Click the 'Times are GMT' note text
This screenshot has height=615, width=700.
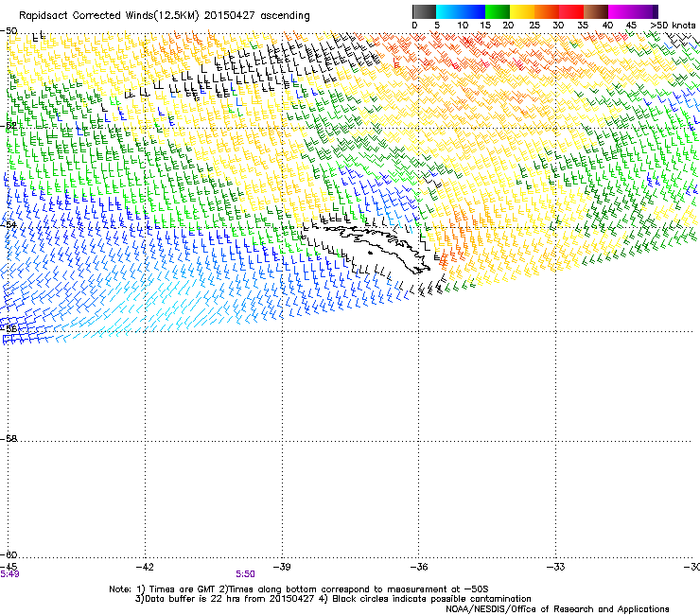point(183,589)
